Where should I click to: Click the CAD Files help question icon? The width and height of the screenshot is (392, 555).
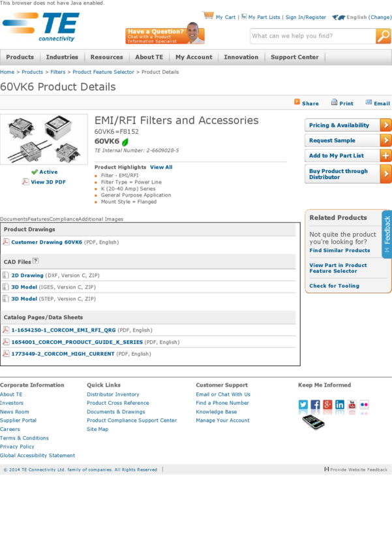[36, 261]
